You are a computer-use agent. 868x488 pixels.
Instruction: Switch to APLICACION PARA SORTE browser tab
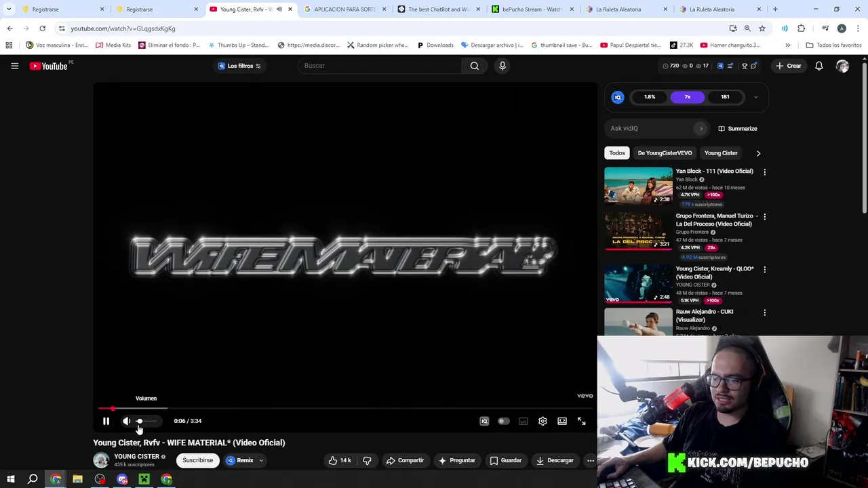coord(344,9)
